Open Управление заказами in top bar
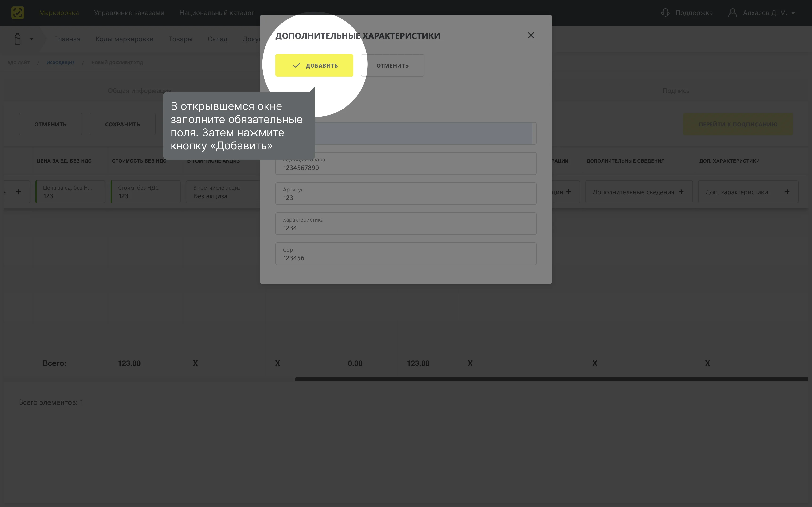Image resolution: width=812 pixels, height=507 pixels. 129,13
